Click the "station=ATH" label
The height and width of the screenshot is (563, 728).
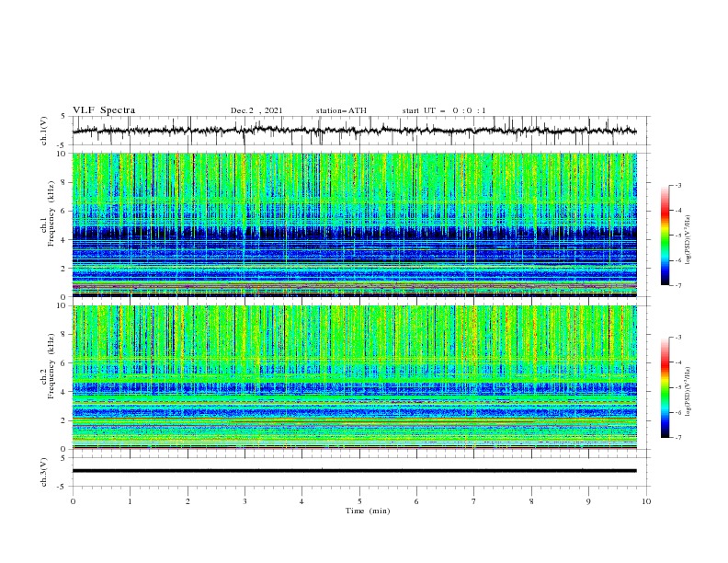click(341, 110)
